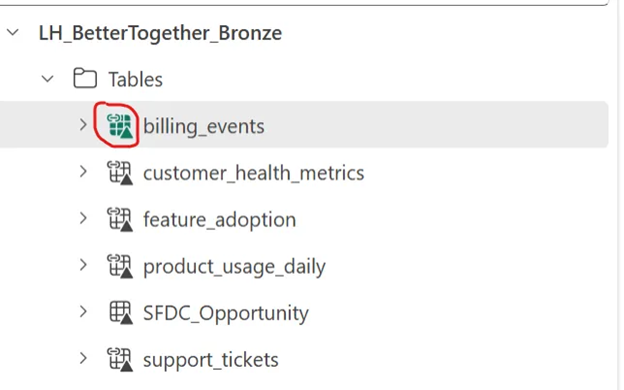Expand the feature_adoption table chevron

83,218
